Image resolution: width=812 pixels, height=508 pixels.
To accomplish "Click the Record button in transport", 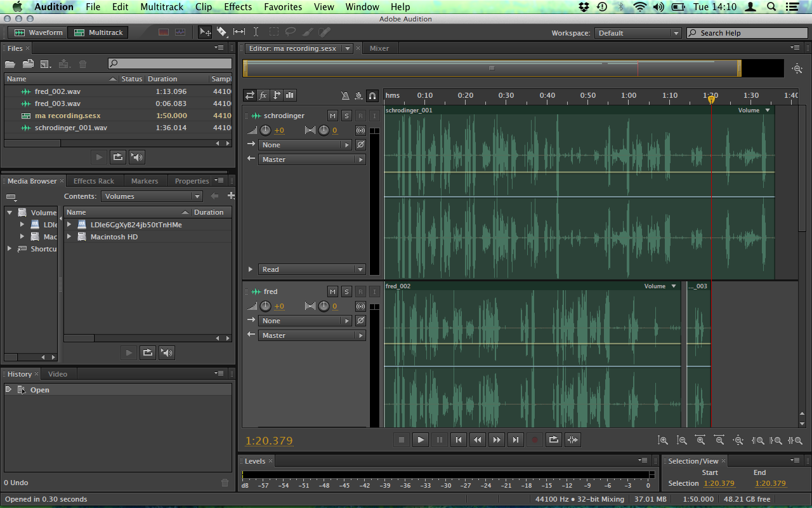I will tap(535, 439).
